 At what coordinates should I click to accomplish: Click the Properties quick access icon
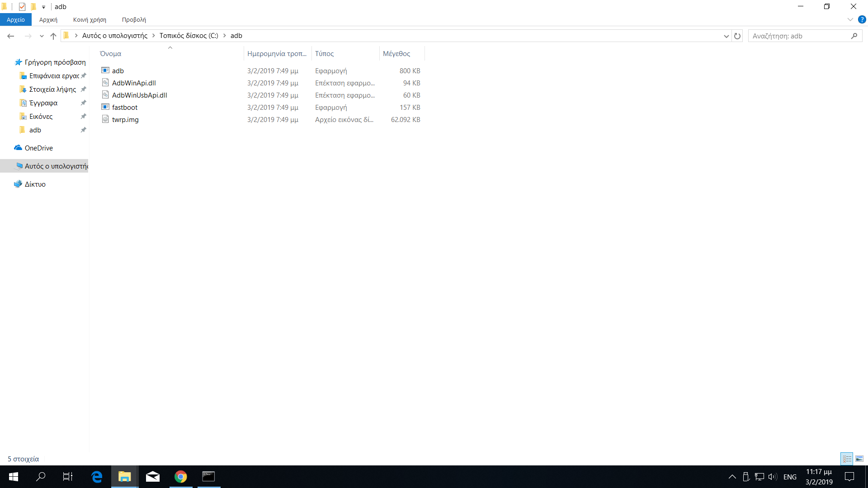[22, 7]
